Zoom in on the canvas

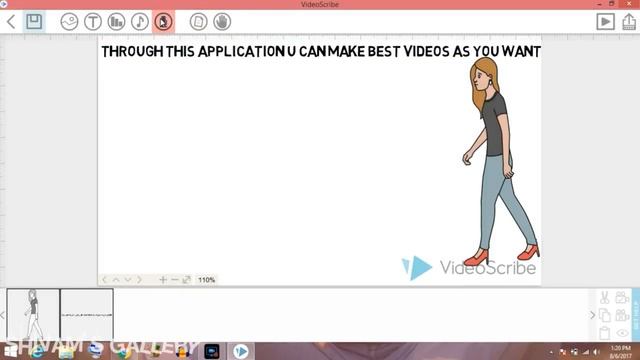click(x=163, y=280)
